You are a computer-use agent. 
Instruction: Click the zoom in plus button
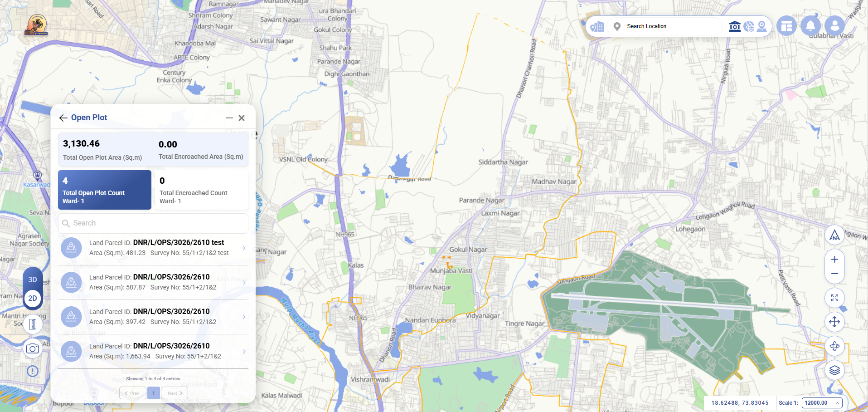pyautogui.click(x=834, y=260)
